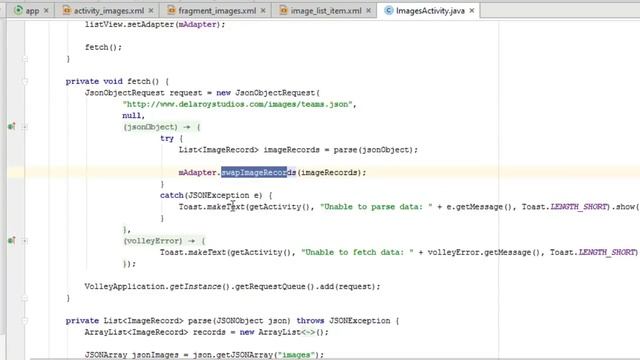Click the Java class icon on ImagesActivity.java tab
640x360 pixels.
389,11
